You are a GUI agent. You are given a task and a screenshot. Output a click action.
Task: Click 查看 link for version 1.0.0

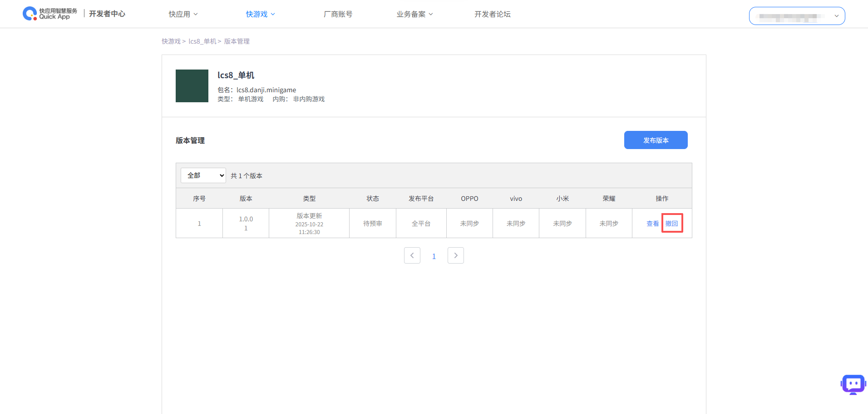(x=652, y=224)
